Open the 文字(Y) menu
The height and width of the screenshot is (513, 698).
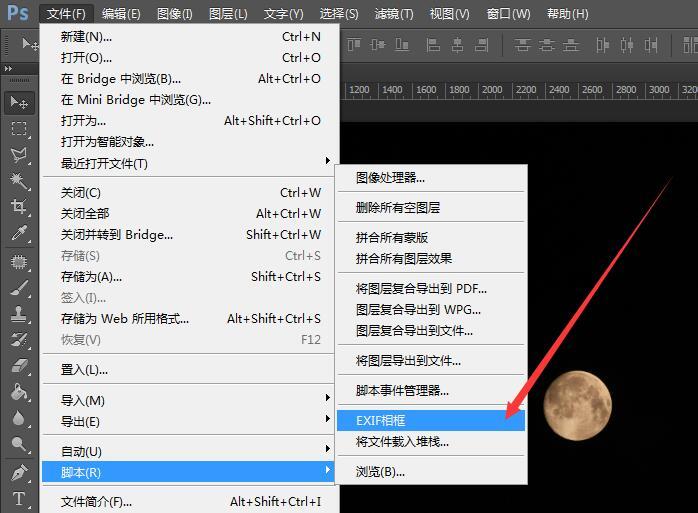283,14
